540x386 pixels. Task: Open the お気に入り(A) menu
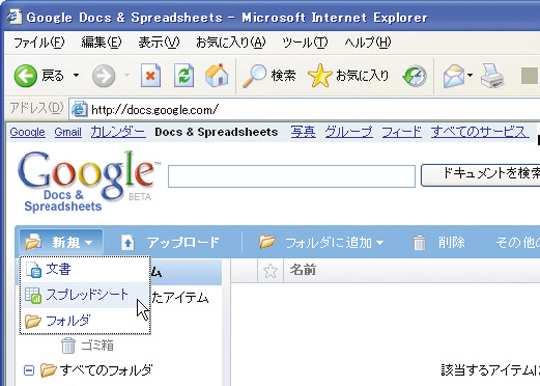(x=231, y=43)
